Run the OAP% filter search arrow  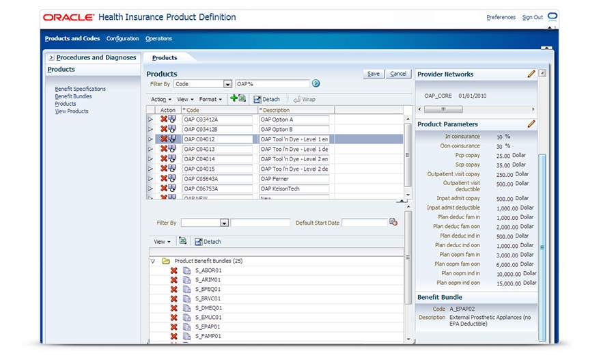tap(316, 83)
